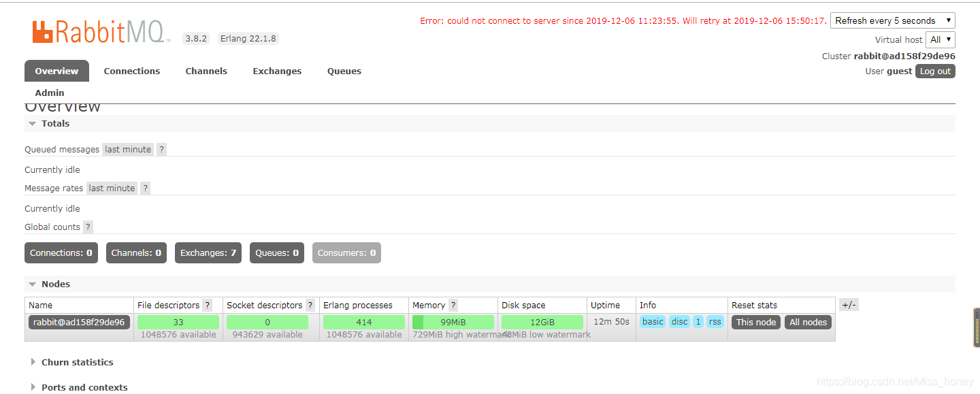Click the Reset stats column header
The width and height of the screenshot is (980, 394).
pyautogui.click(x=754, y=305)
